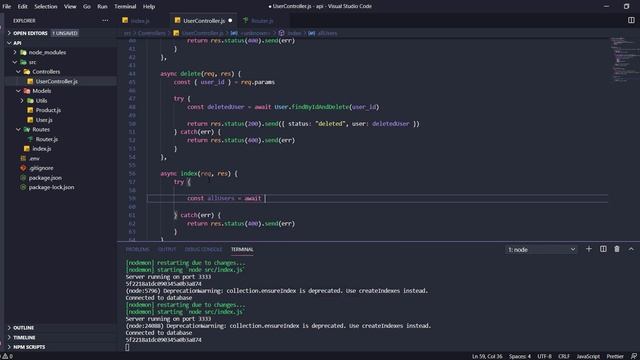This screenshot has height=360, width=640.
Task: Split the terminal panel
Action: point(603,249)
